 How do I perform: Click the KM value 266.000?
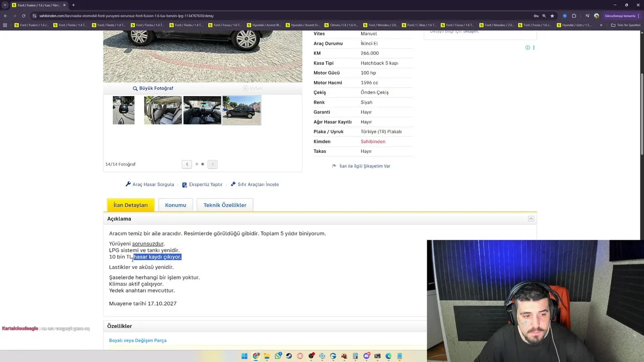coord(370,53)
